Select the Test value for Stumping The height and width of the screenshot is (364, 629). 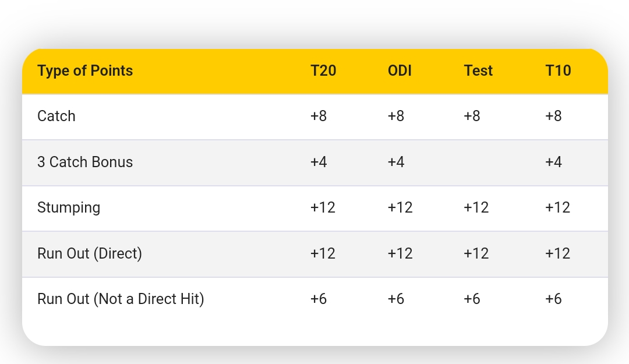[476, 207]
